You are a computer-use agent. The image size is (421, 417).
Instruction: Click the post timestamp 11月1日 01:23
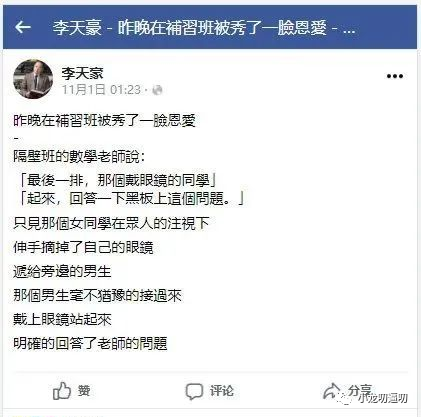pyautogui.click(x=101, y=90)
